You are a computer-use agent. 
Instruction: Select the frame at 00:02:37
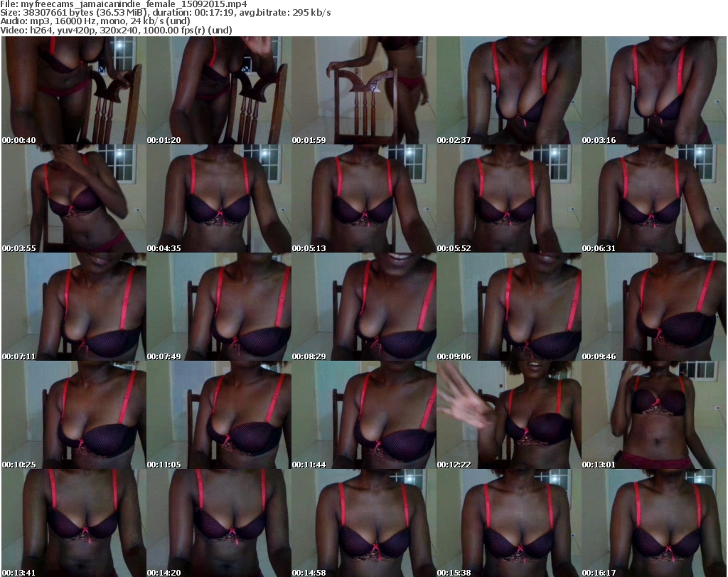(509, 90)
